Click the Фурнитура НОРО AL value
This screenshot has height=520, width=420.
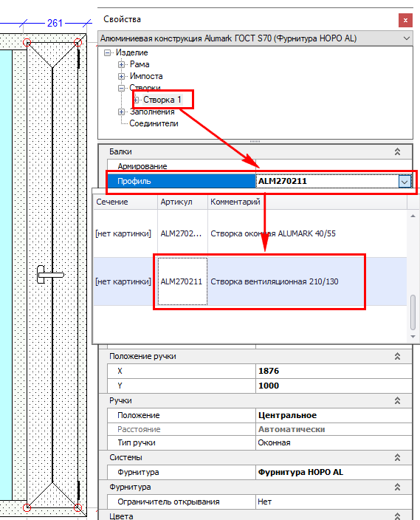point(334,472)
